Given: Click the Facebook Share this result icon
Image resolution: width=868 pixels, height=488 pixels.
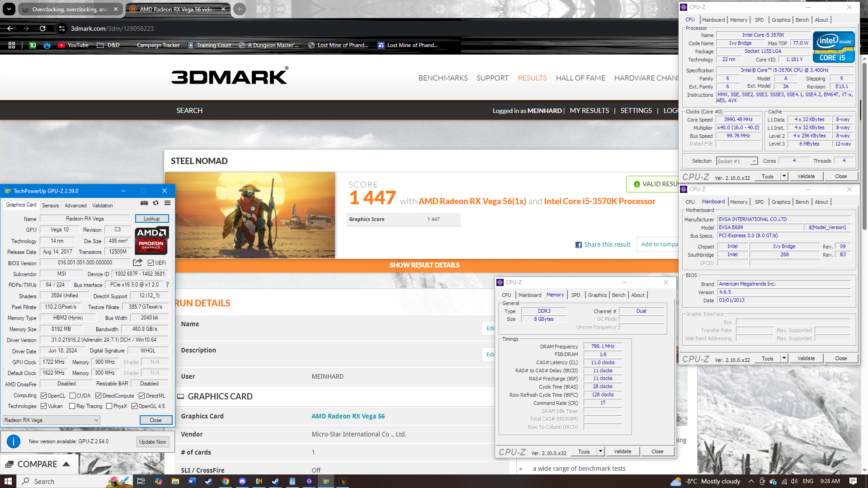Looking at the screenshot, I should click(579, 245).
